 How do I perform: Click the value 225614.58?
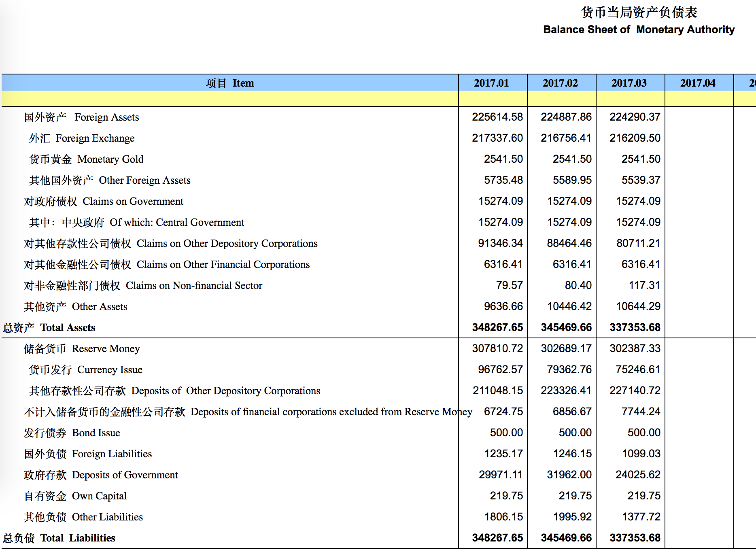[x=497, y=117]
